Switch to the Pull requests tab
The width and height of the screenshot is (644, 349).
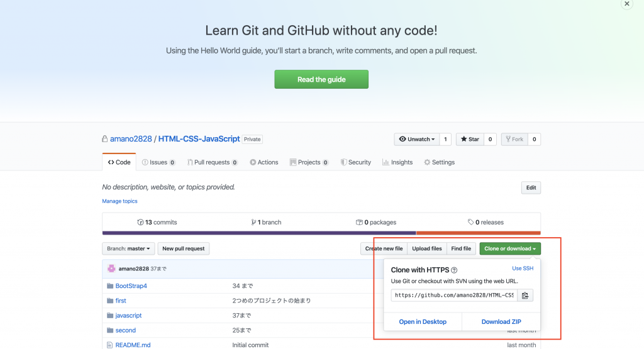(213, 162)
